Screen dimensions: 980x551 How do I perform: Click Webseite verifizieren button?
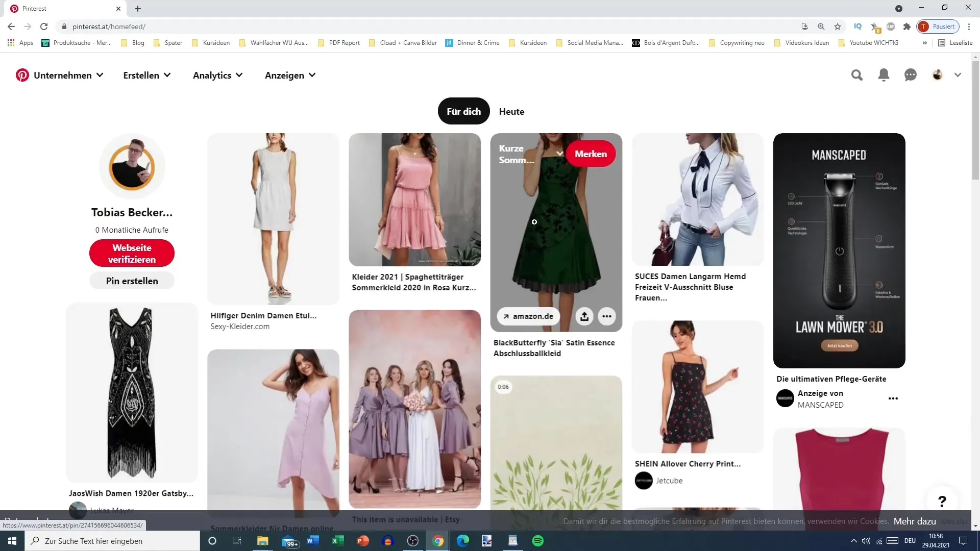click(132, 253)
